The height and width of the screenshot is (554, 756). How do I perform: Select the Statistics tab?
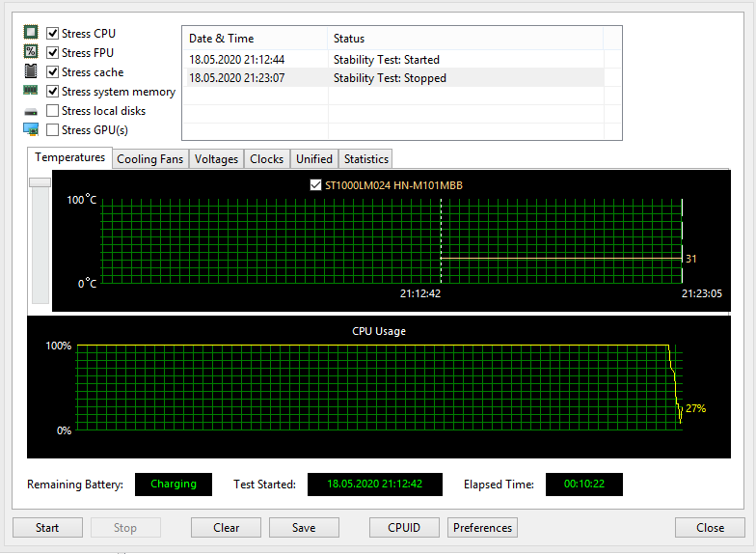[365, 159]
